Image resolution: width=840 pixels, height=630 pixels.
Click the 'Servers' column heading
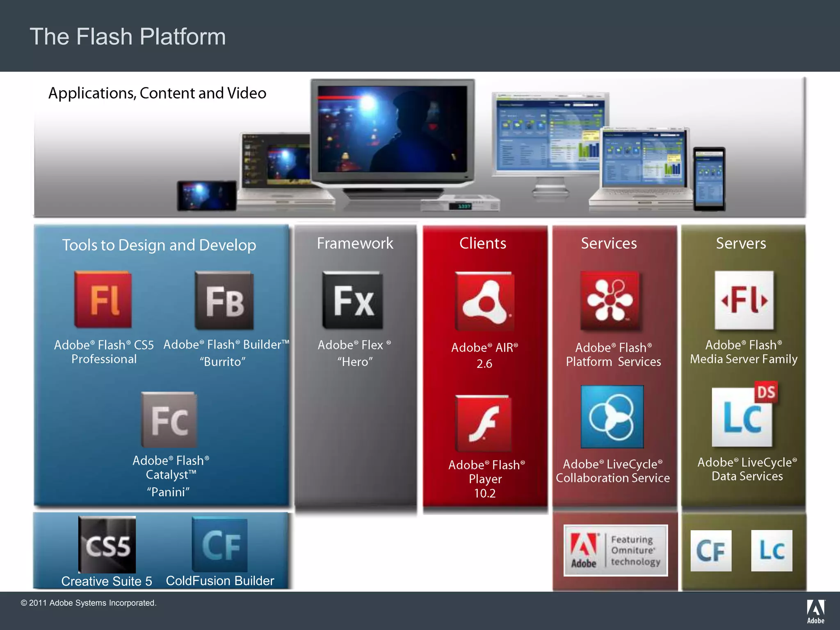(741, 243)
